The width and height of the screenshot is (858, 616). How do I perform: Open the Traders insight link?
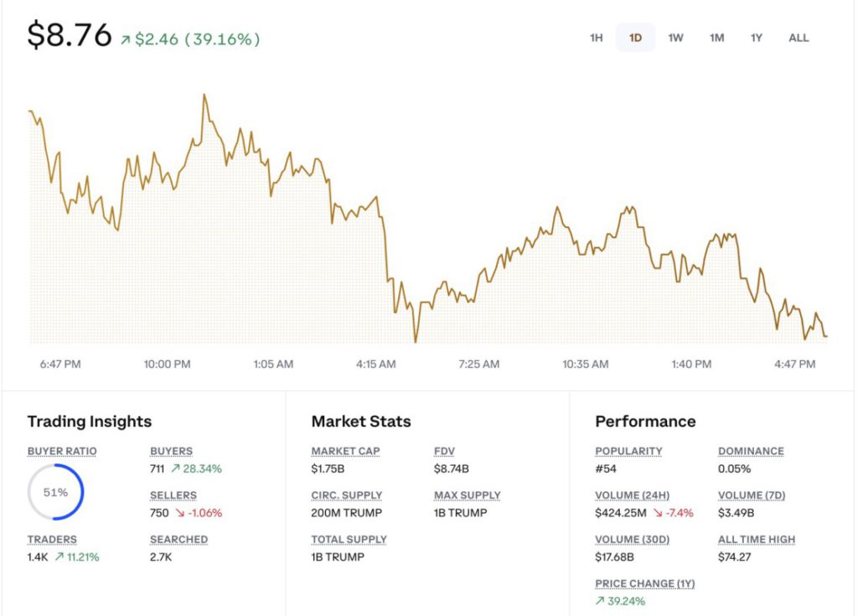click(52, 539)
